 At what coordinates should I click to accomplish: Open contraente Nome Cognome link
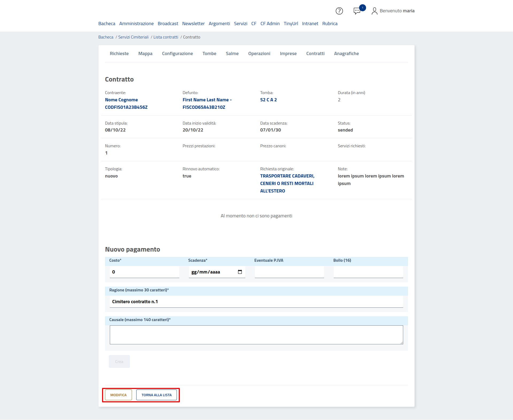coord(121,100)
